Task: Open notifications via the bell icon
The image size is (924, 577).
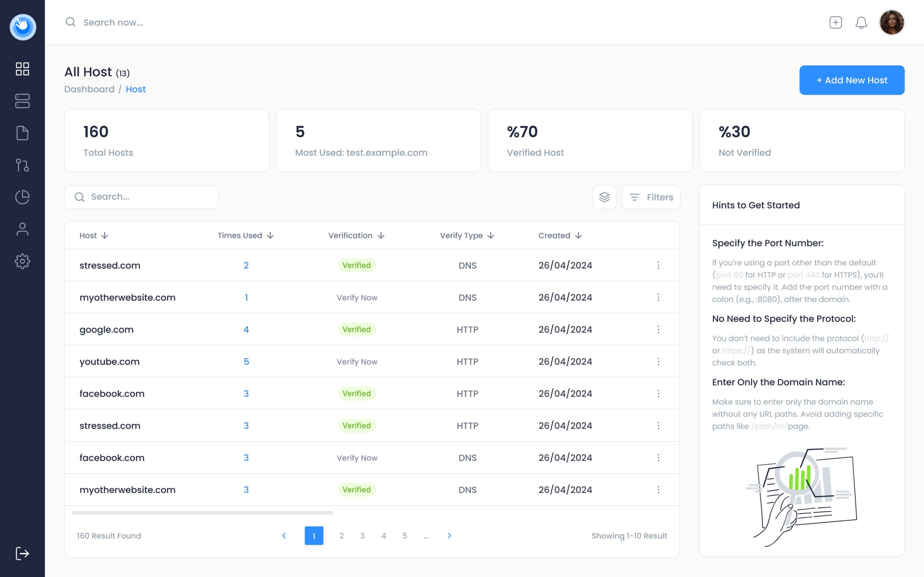Action: (x=862, y=22)
